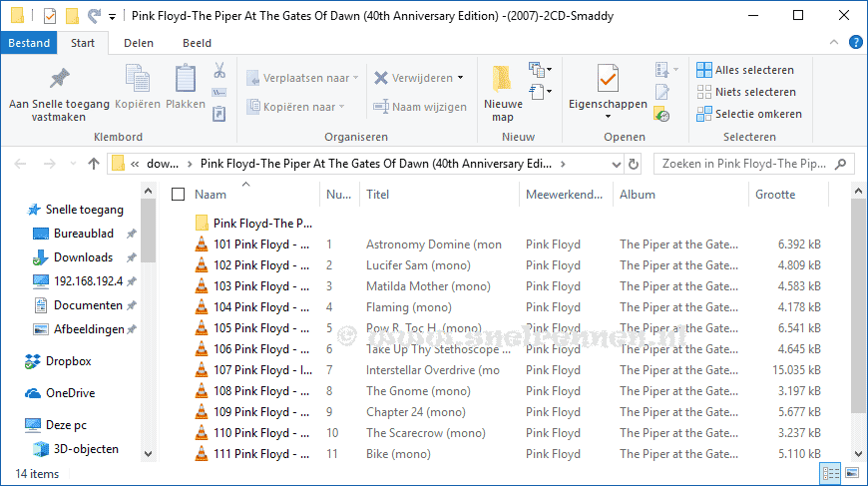The width and height of the screenshot is (868, 486).
Task: Open Quick Access Toolbar customize dropdown
Action: pos(112,17)
